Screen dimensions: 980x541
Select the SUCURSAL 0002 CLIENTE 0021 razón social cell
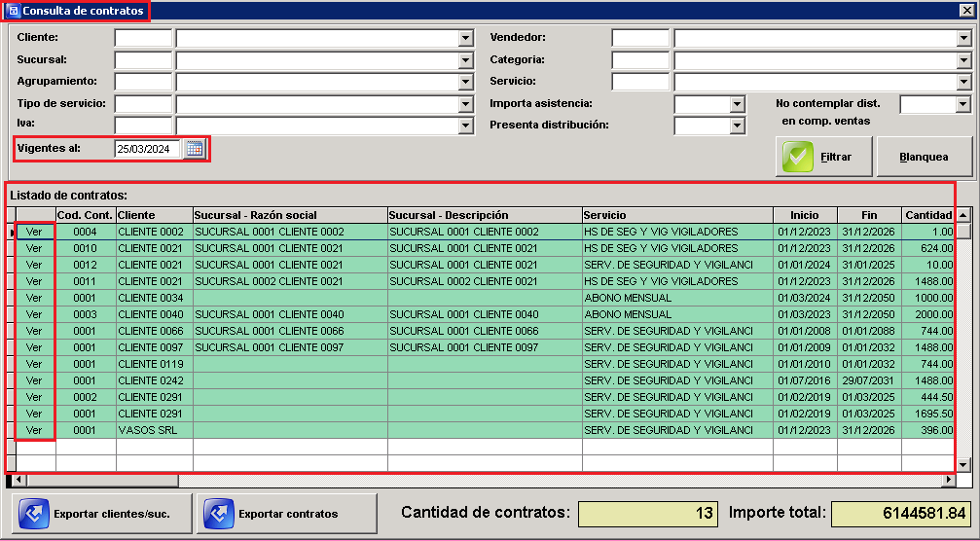pyautogui.click(x=290, y=281)
